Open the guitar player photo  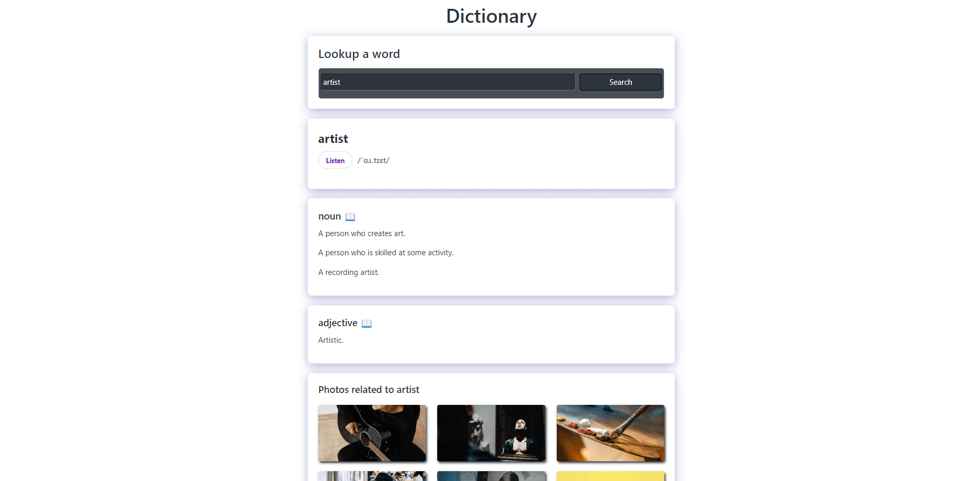click(373, 433)
